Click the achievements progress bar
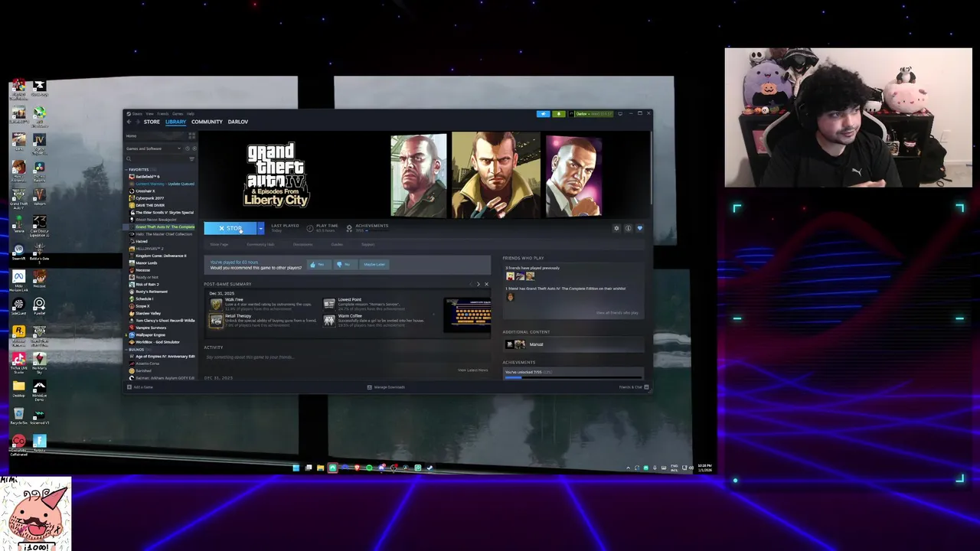Viewport: 980px width, 551px height. [573, 377]
